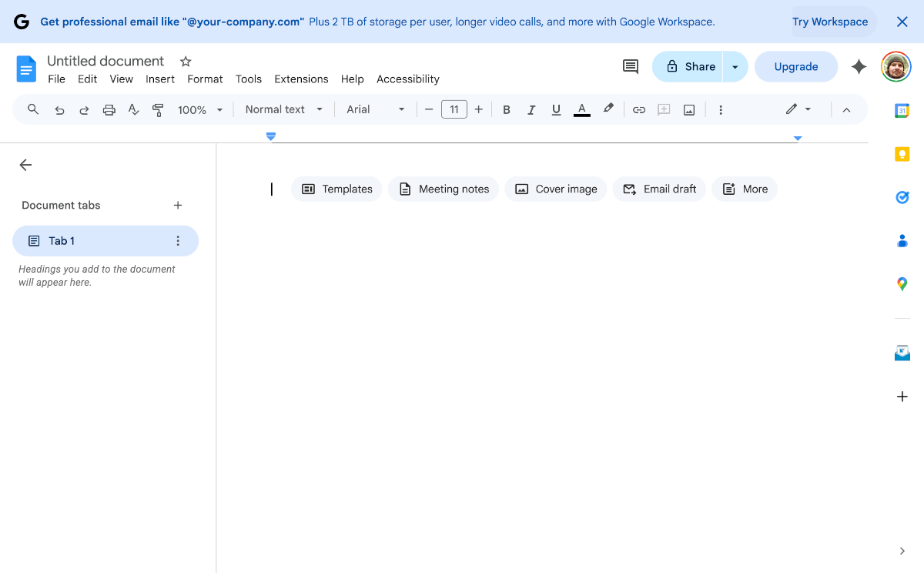Toggle bold formatting

[506, 110]
